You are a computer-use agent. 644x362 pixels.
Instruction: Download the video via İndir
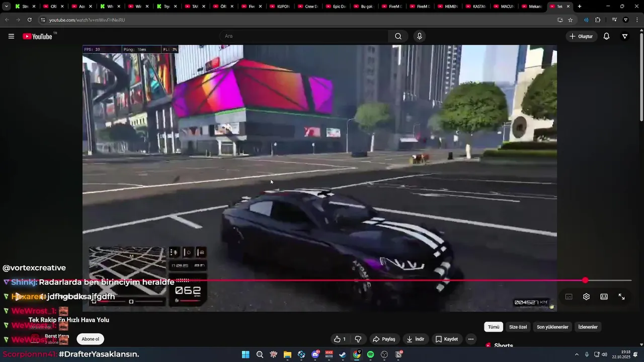click(416, 339)
